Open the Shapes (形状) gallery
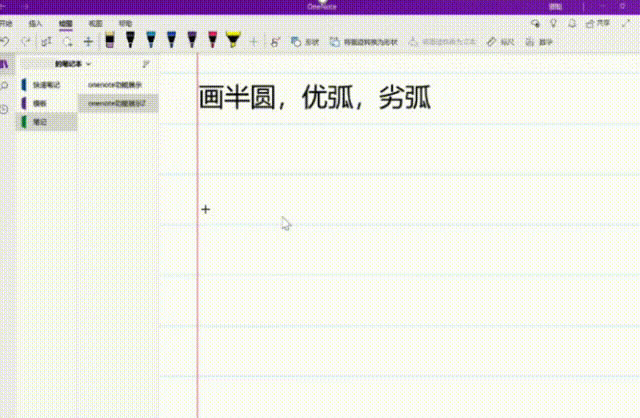The width and height of the screenshot is (640, 418). [x=305, y=42]
